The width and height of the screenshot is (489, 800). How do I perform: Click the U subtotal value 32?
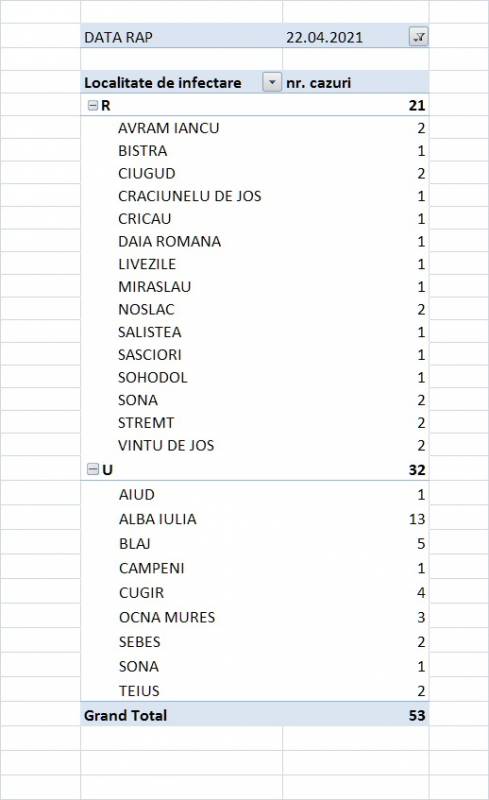tap(417, 469)
